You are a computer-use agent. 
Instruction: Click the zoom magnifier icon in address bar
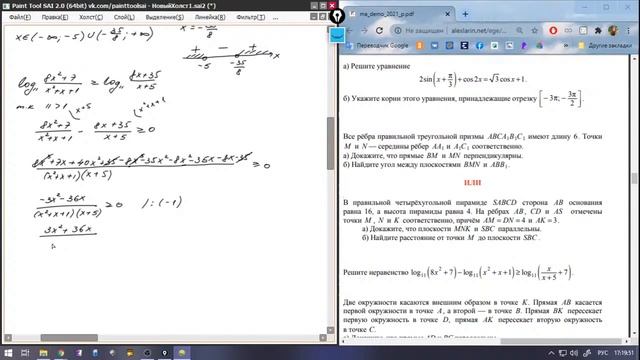click(520, 31)
